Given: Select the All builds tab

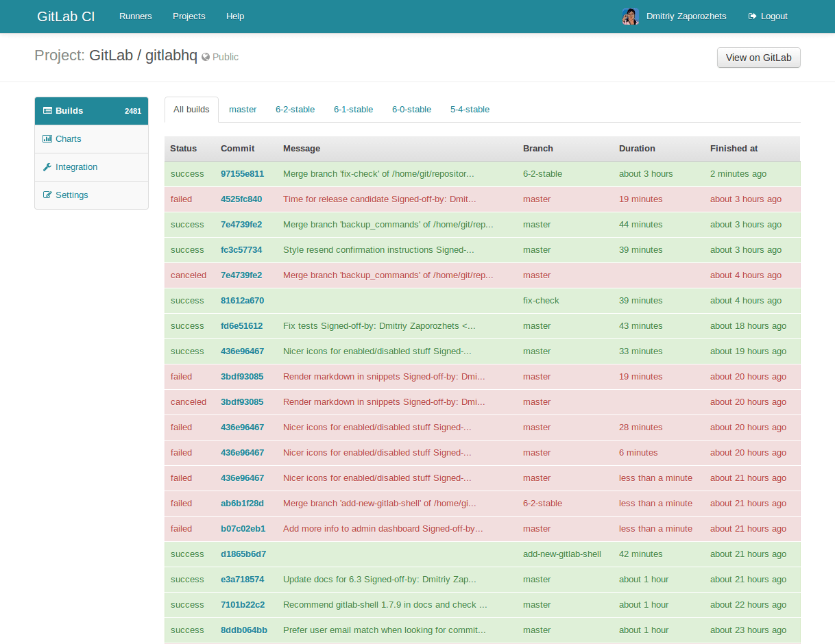Looking at the screenshot, I should click(x=191, y=110).
